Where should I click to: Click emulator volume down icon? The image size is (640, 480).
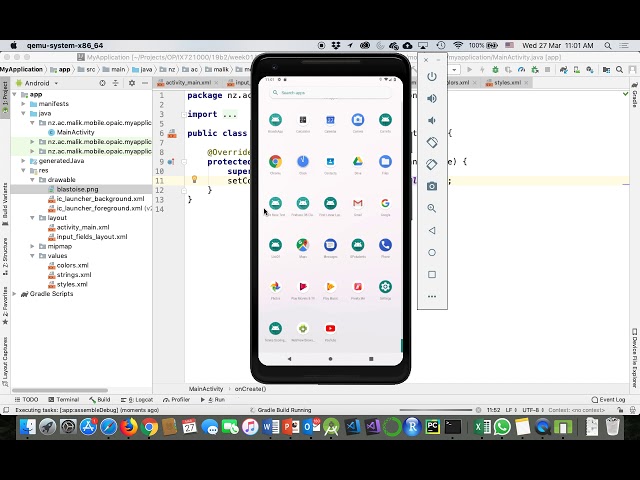pos(432,120)
